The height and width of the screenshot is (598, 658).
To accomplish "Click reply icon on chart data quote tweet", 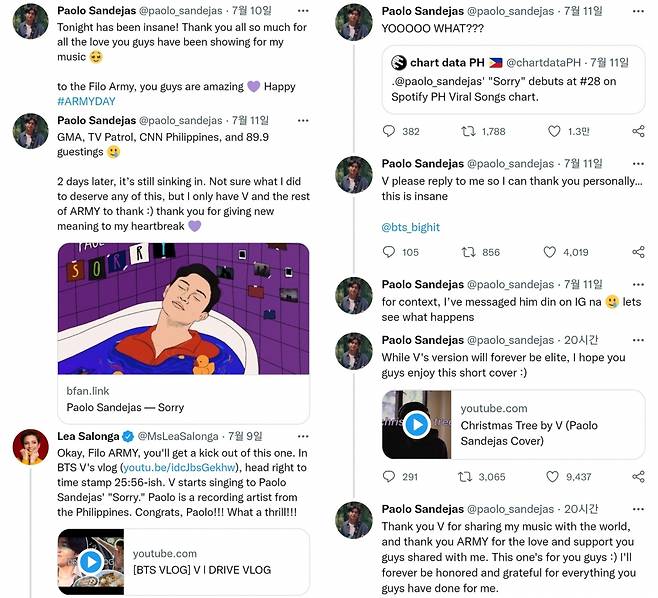I will [390, 131].
